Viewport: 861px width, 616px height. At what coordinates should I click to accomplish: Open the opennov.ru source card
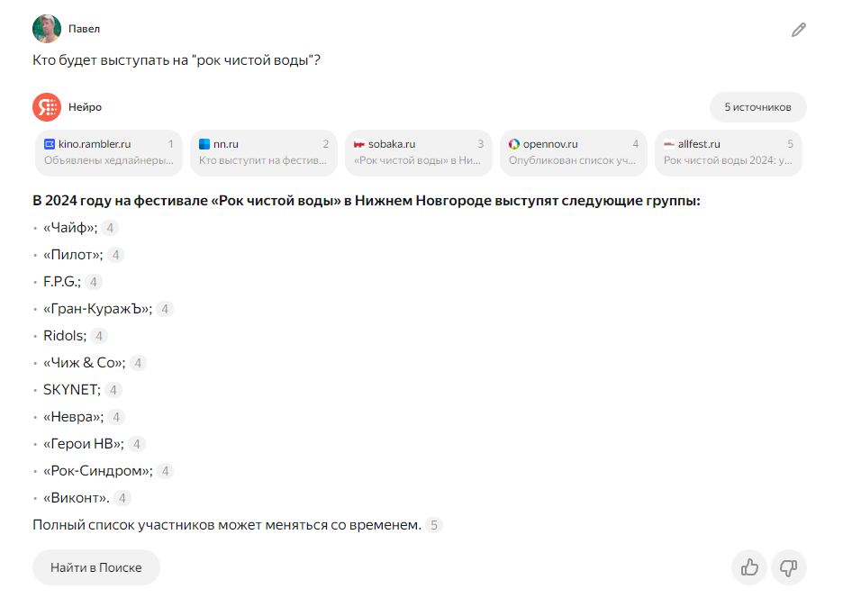[574, 152]
